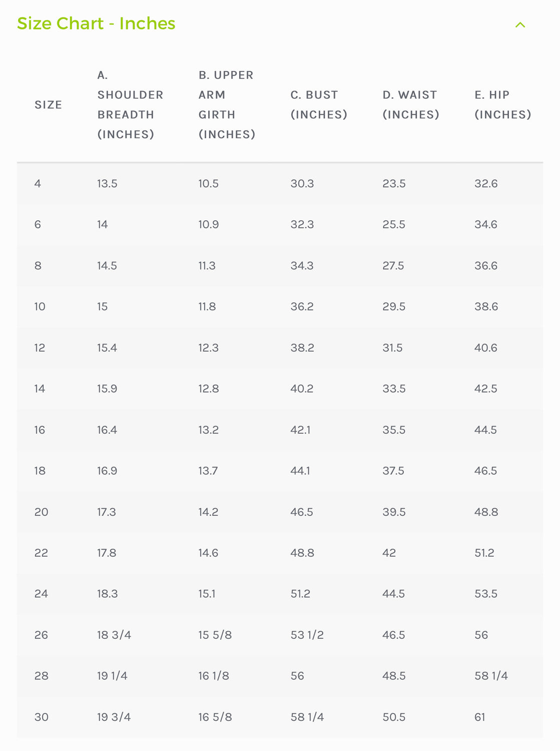Select the row for size 20
The image size is (560, 751).
42,512
